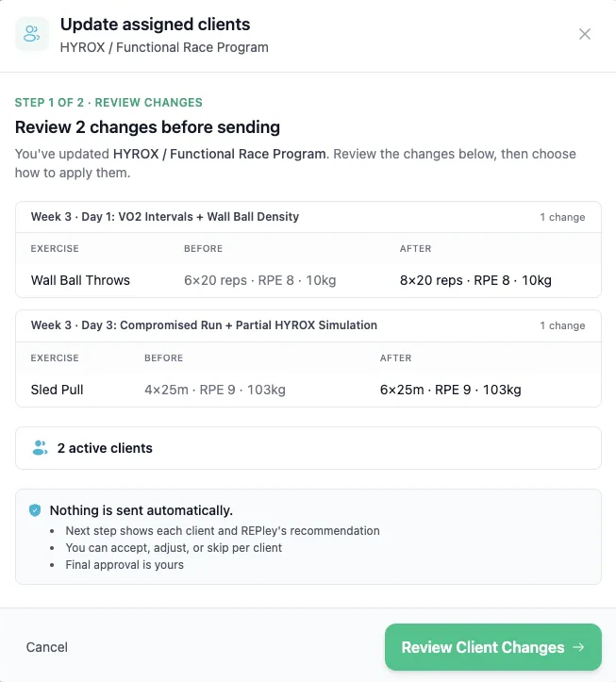Viewport: 616px width, 682px height.
Task: Click the bullet 'You can accept, adjust, or skip per client'
Action: tap(174, 548)
